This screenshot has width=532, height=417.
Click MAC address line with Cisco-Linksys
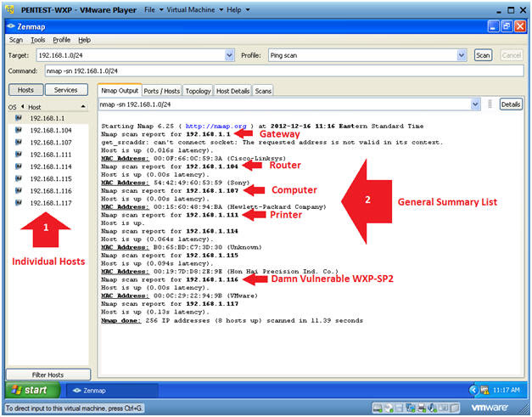click(193, 158)
